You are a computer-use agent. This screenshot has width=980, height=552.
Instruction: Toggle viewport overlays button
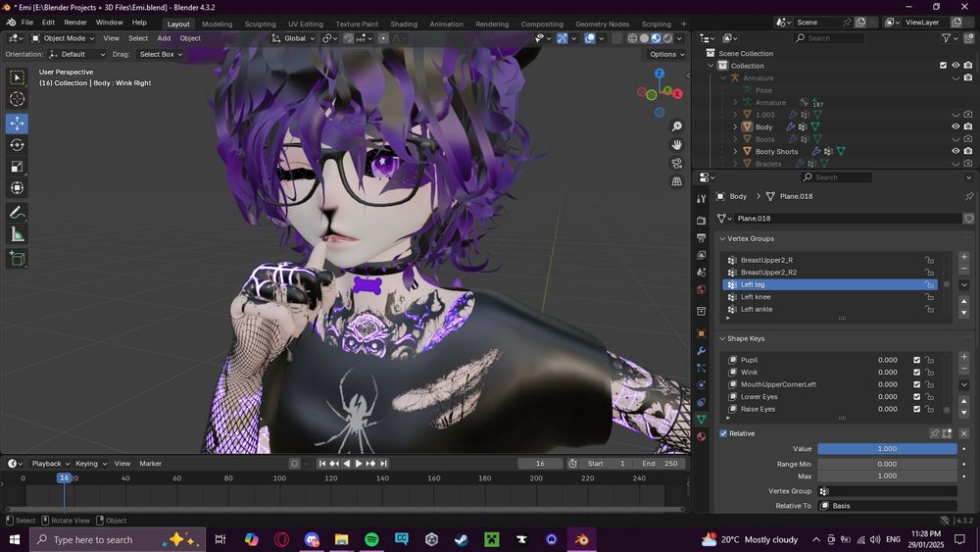pos(589,38)
